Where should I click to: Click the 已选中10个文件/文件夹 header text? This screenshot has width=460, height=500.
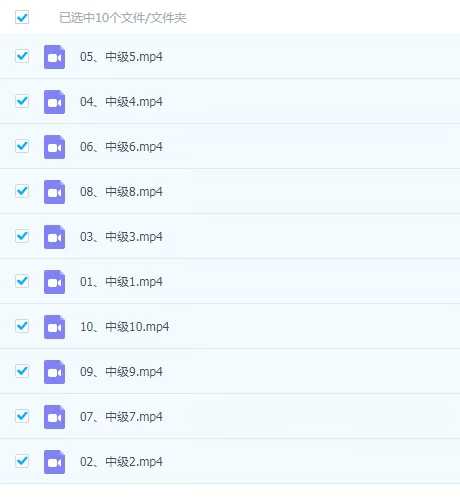(x=123, y=18)
